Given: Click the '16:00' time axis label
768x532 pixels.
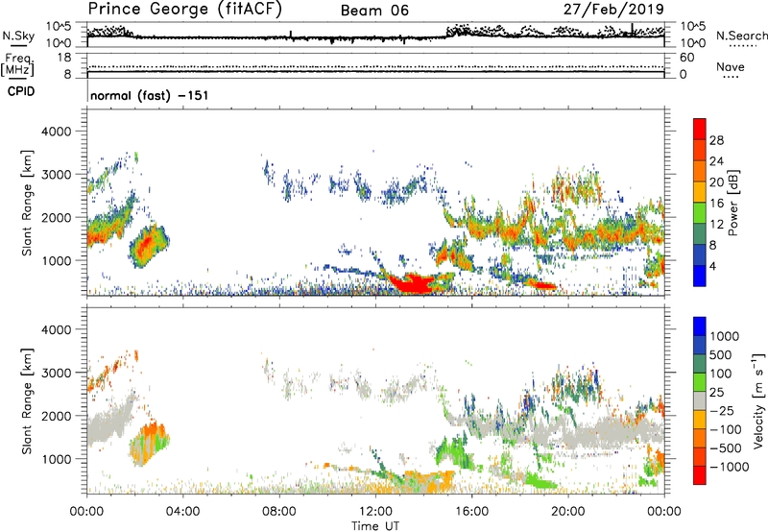Looking at the screenshot, I should 471,512.
